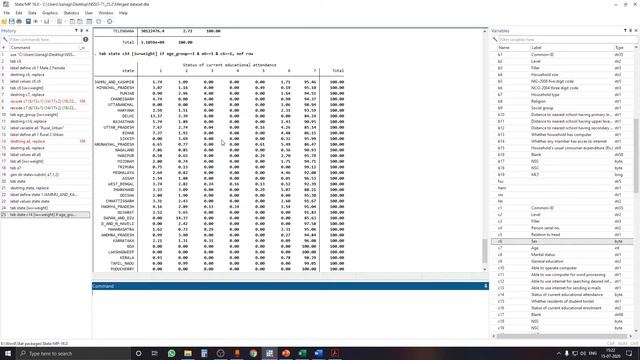
Task: Sort Variables by Label column header
Action: [x=571, y=48]
